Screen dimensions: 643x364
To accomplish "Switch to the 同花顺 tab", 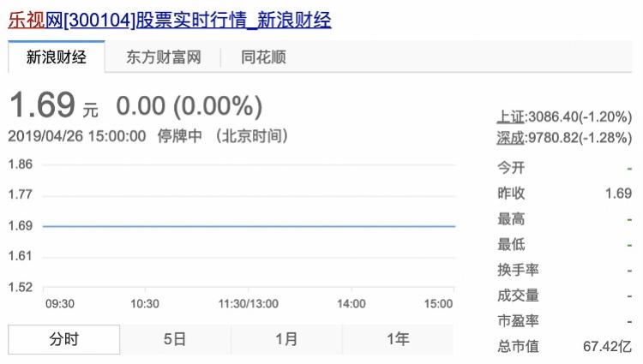I will 263,57.
